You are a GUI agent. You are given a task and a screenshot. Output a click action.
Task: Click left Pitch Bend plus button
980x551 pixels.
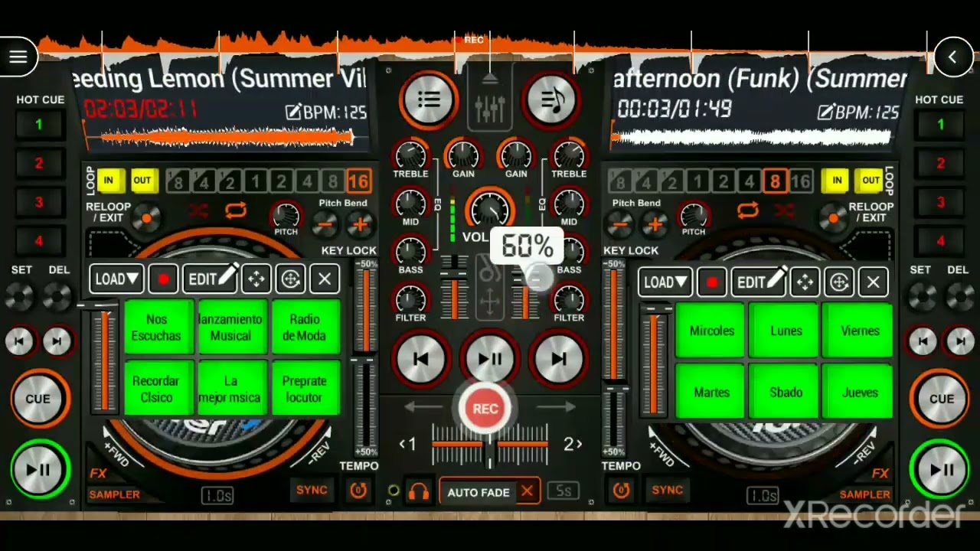pyautogui.click(x=360, y=223)
